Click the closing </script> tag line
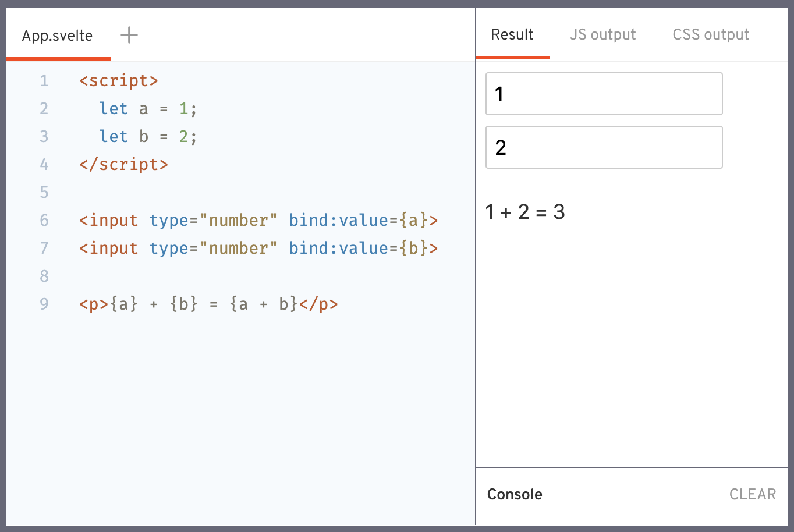Image resolution: width=794 pixels, height=532 pixels. pyautogui.click(x=123, y=164)
